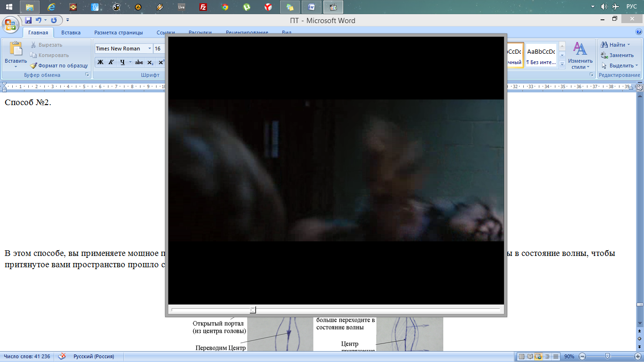The image size is (644, 362).
Task: Customize the quick access toolbar dropdown
Action: click(x=67, y=20)
